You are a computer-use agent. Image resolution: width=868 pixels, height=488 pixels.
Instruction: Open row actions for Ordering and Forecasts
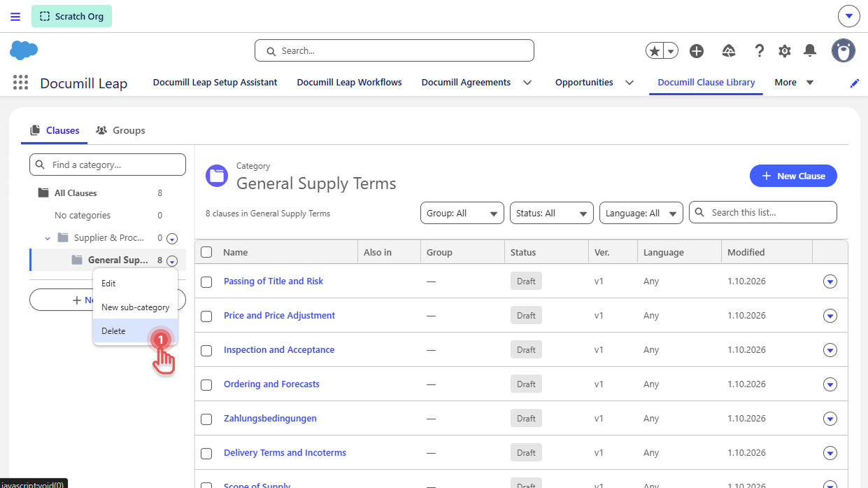coord(830,384)
